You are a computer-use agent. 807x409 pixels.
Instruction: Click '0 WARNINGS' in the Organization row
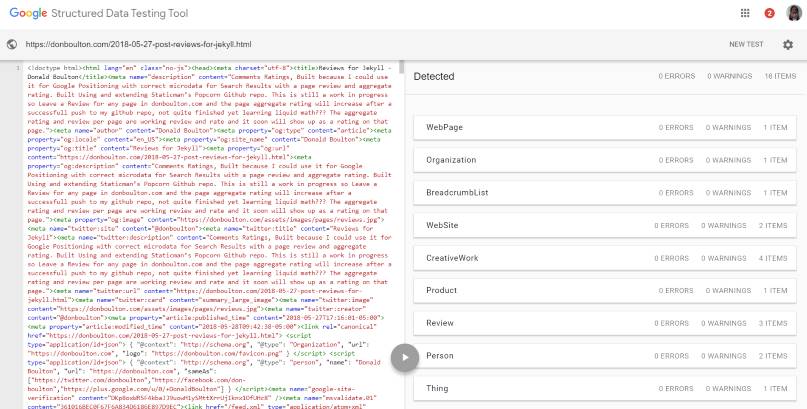pos(728,160)
